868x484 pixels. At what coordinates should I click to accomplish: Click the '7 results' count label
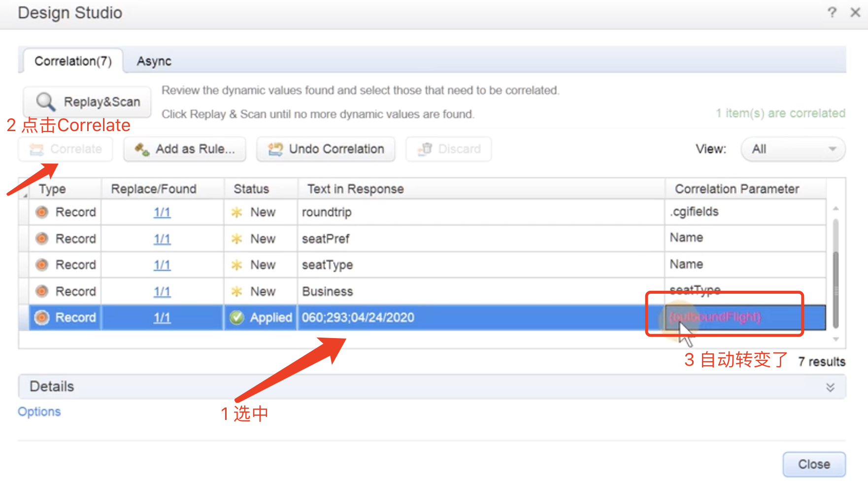(x=822, y=362)
